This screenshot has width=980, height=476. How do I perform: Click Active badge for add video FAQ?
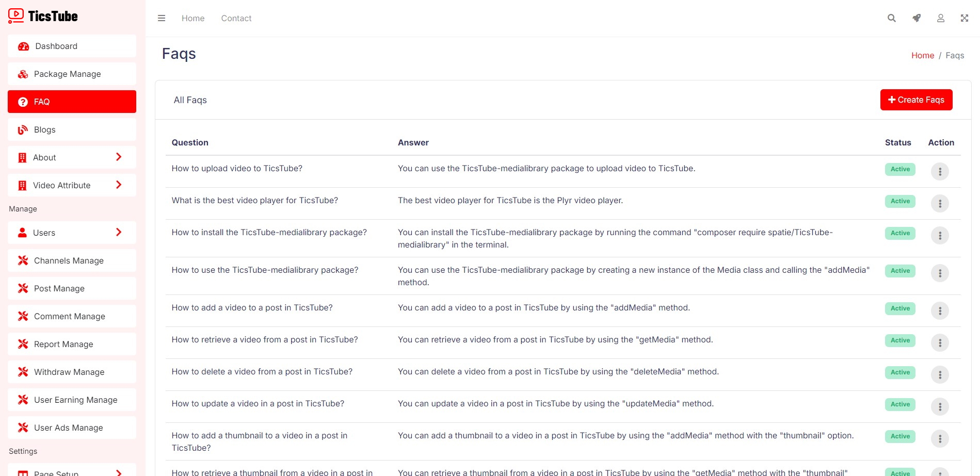pos(899,308)
